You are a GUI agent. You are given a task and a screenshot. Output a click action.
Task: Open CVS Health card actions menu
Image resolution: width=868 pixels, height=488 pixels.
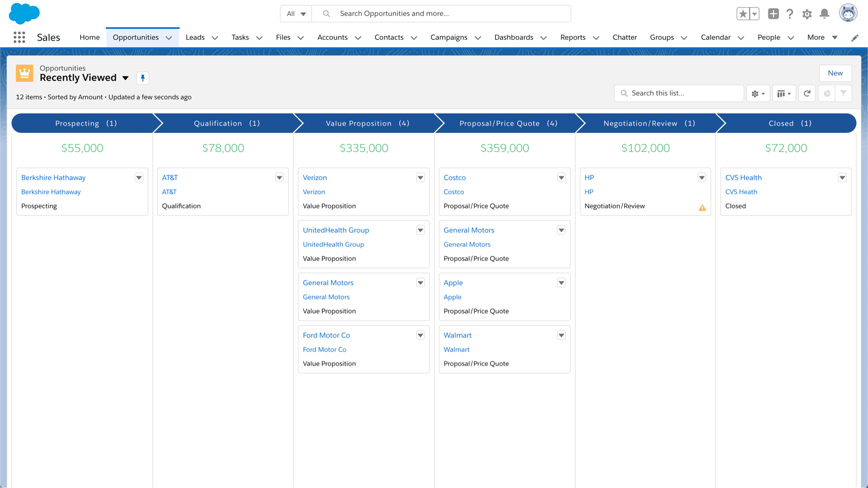click(x=843, y=178)
